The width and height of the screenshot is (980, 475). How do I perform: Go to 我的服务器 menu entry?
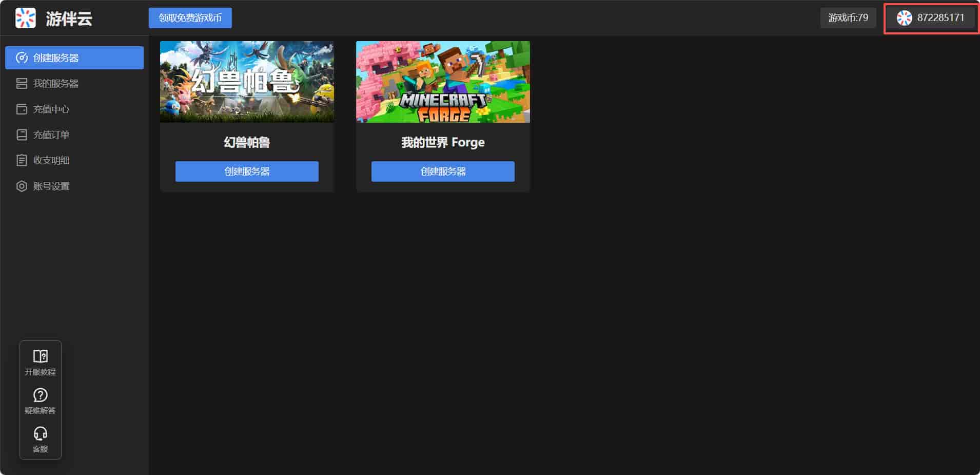point(56,83)
